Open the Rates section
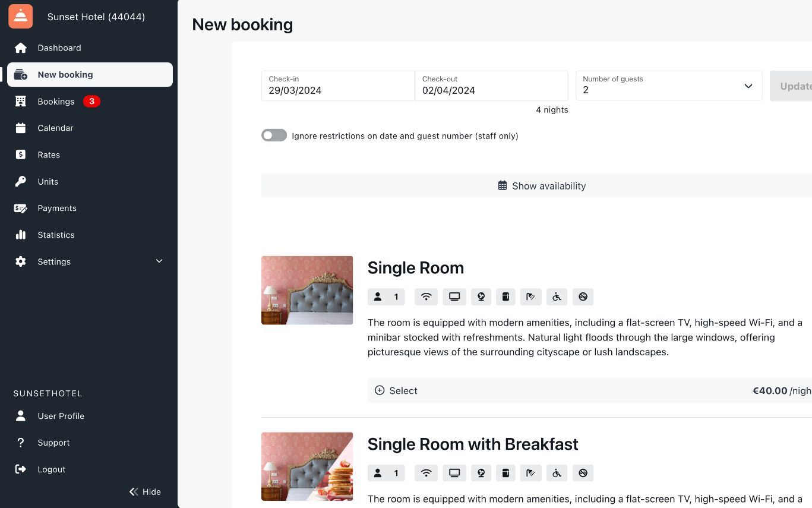This screenshot has width=812, height=508. (49, 155)
